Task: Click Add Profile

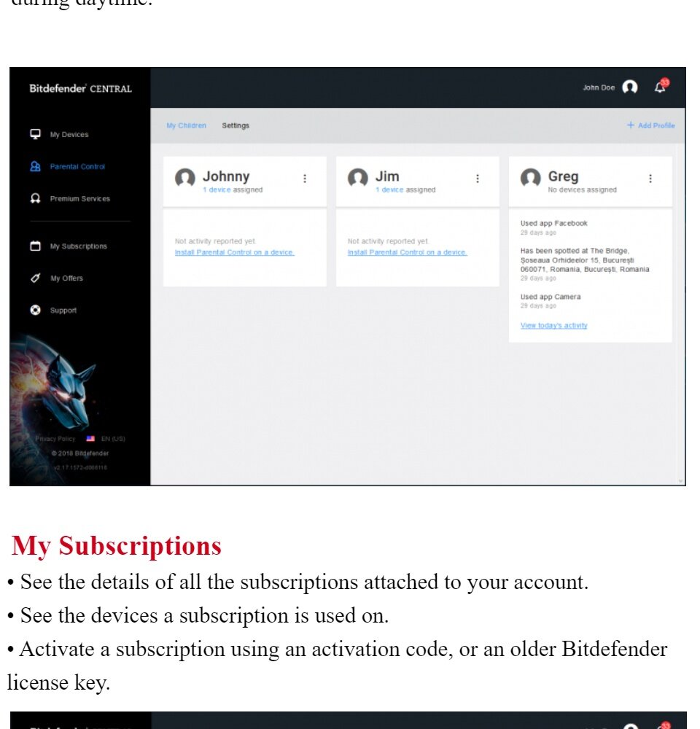Action: tap(650, 125)
